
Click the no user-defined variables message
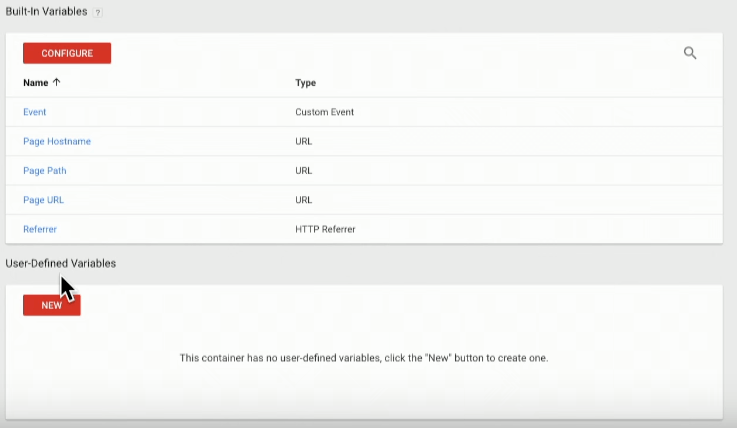(x=364, y=357)
